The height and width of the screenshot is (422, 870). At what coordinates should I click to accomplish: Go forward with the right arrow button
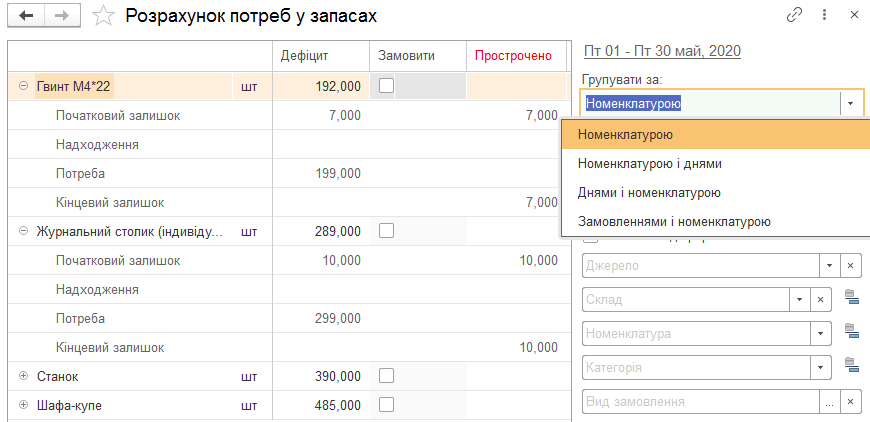coord(63,16)
